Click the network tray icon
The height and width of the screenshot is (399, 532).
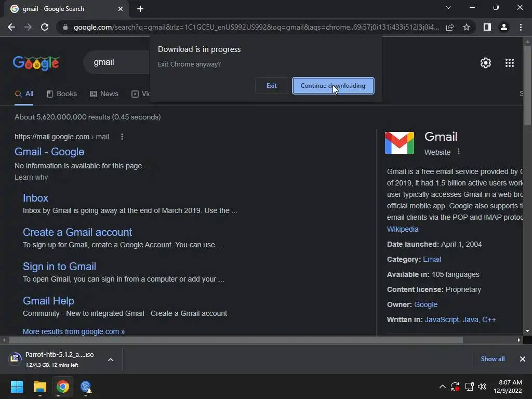coord(469,387)
